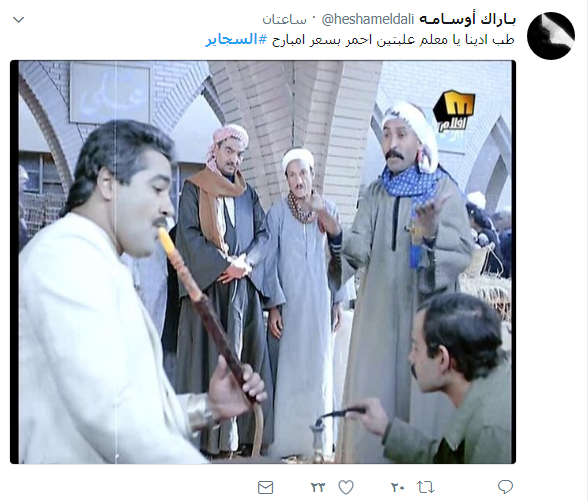Open the #السجاير hashtag link
This screenshot has height=502, width=588.
coord(237,40)
